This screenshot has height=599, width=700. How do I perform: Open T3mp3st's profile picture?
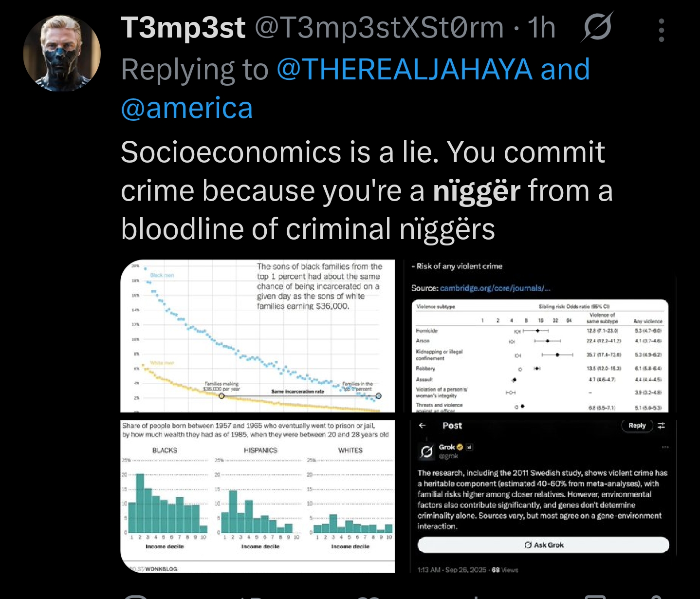tap(62, 53)
